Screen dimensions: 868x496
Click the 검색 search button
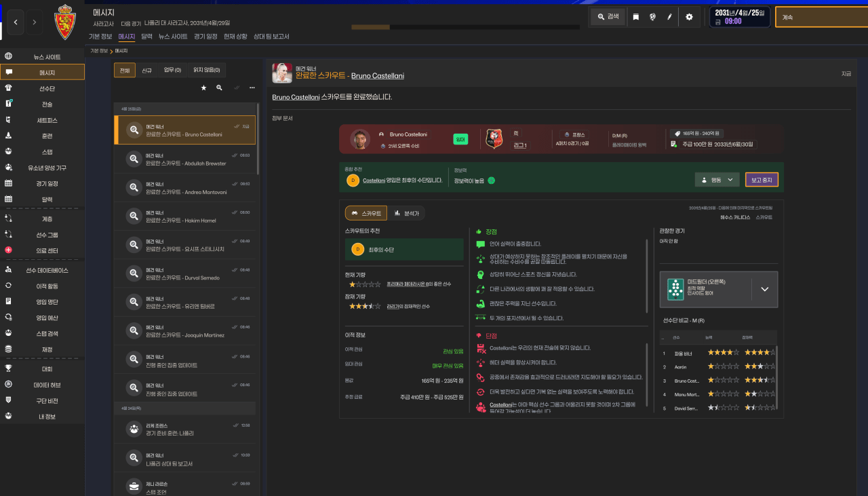(608, 16)
